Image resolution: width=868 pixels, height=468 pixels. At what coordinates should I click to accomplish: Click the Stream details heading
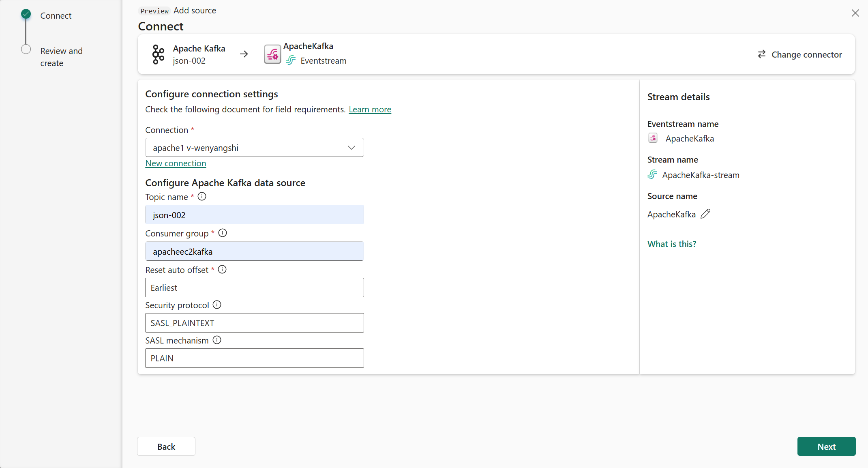(x=678, y=97)
